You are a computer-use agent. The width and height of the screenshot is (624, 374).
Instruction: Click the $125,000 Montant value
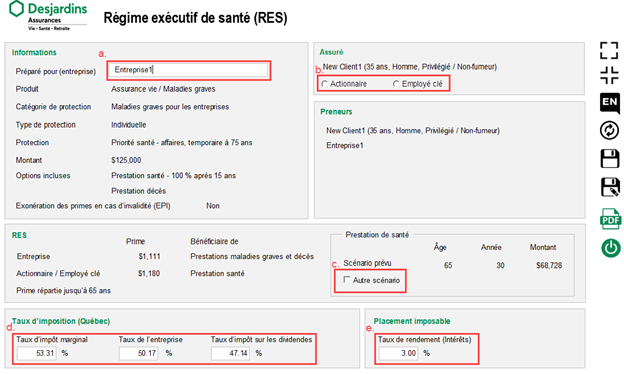(x=126, y=160)
